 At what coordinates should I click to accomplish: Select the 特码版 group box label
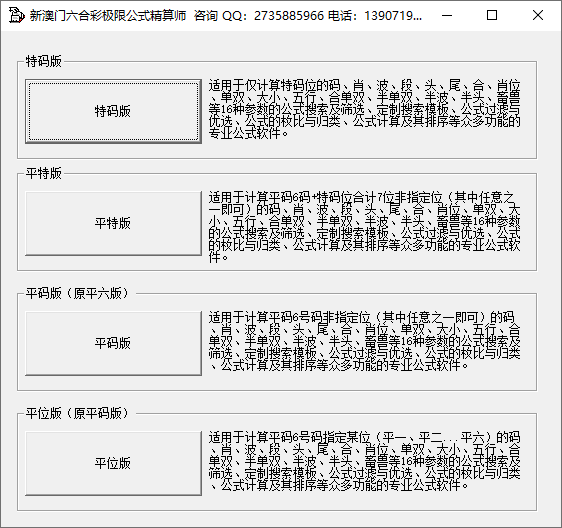pyautogui.click(x=44, y=61)
